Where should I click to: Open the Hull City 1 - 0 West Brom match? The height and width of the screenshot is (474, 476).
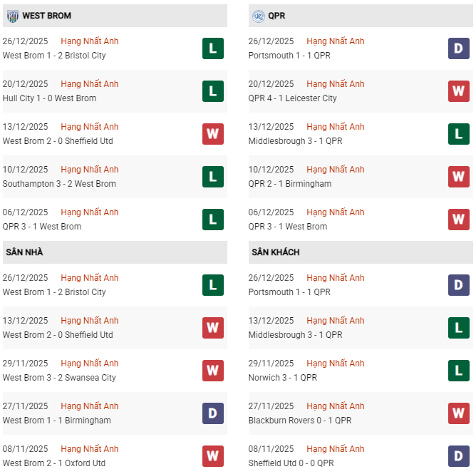tap(50, 98)
